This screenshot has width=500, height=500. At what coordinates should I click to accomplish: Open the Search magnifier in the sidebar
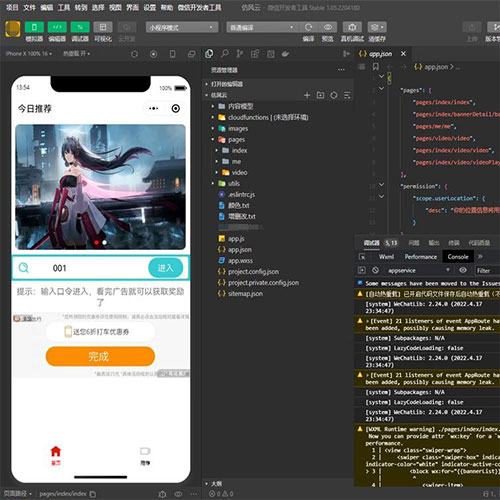tap(225, 54)
